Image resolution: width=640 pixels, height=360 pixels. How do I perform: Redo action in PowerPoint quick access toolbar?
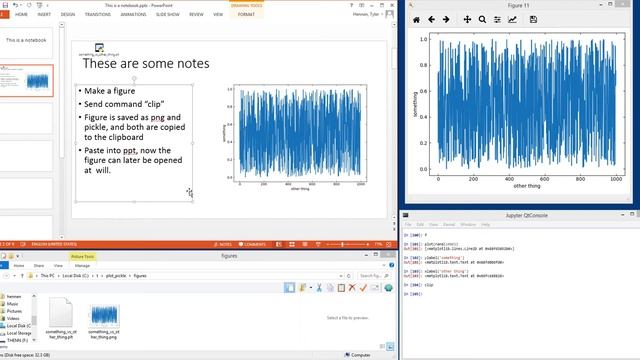click(x=29, y=5)
